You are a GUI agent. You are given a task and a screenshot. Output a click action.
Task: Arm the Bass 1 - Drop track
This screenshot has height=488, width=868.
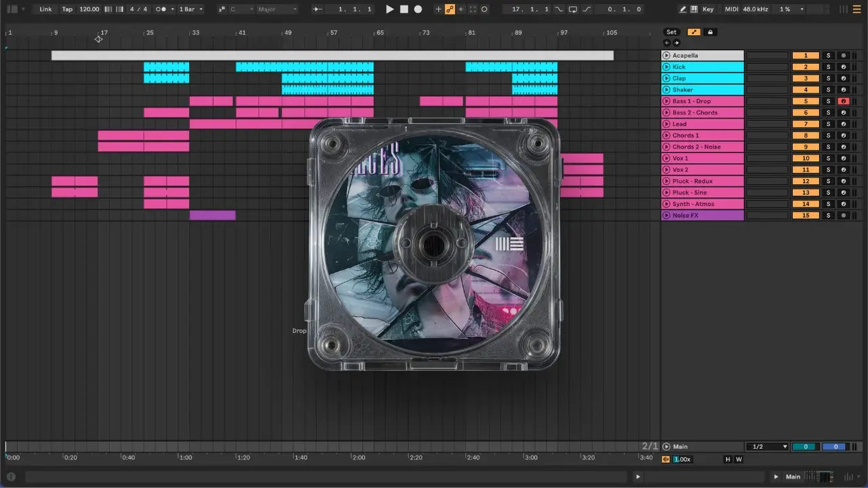pos(844,101)
